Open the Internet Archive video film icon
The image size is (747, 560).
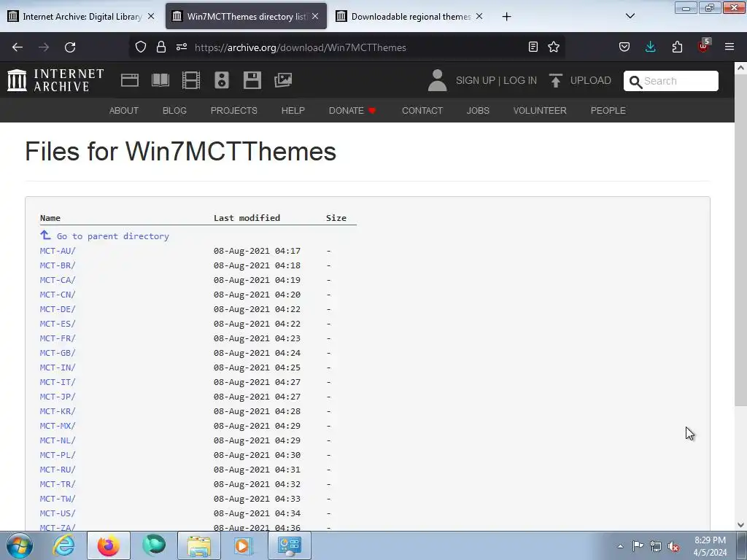click(191, 80)
